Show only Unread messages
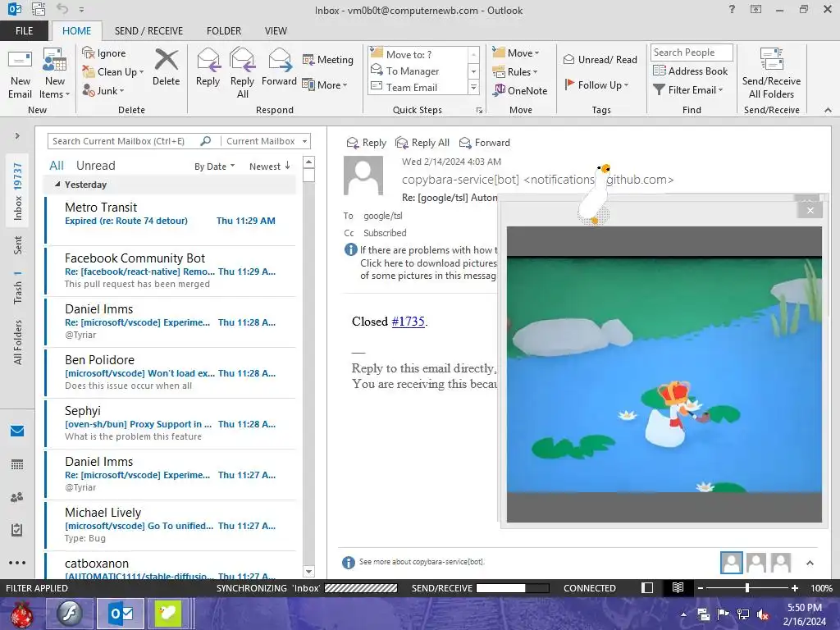 pos(95,166)
